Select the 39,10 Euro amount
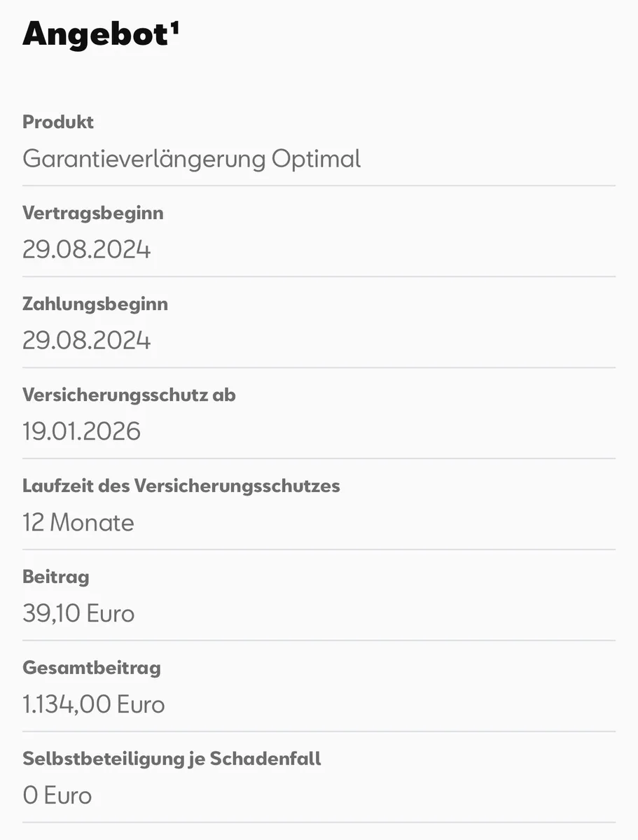Image resolution: width=638 pixels, height=840 pixels. click(78, 614)
